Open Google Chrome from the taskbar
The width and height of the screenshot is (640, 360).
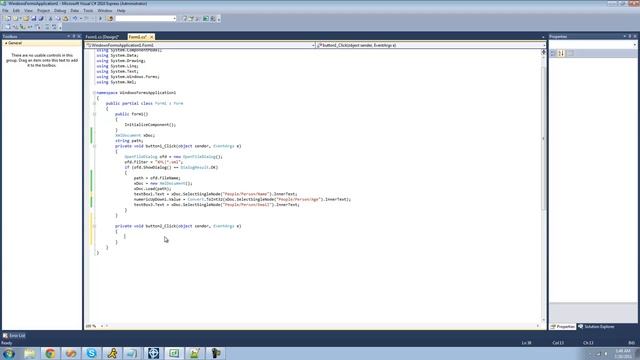pos(50,353)
